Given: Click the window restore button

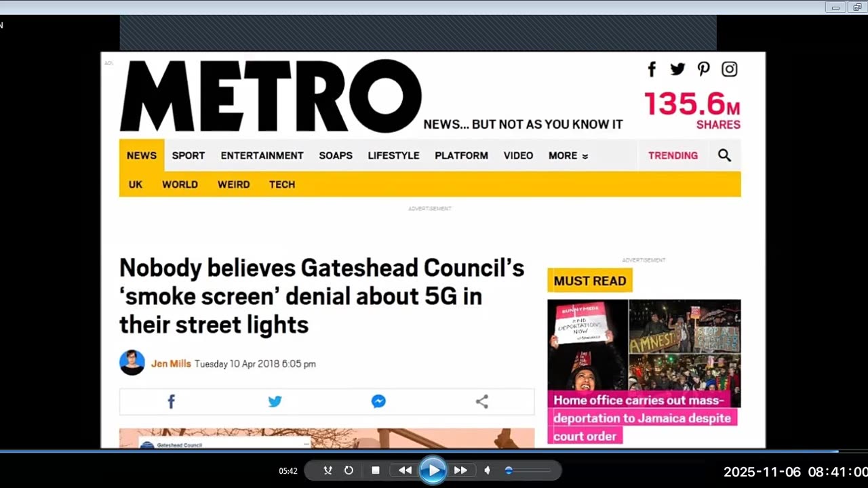Looking at the screenshot, I should tap(857, 7).
